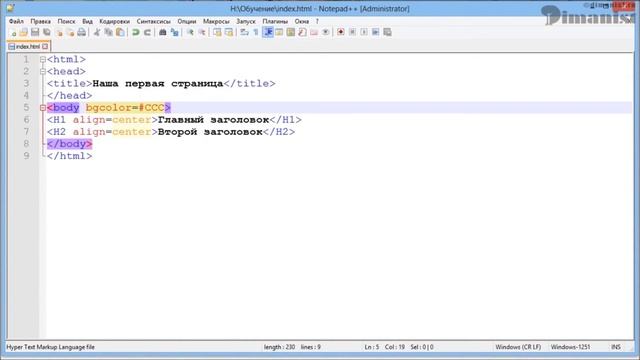
Task: Open the Запуск menu
Action: point(246,21)
